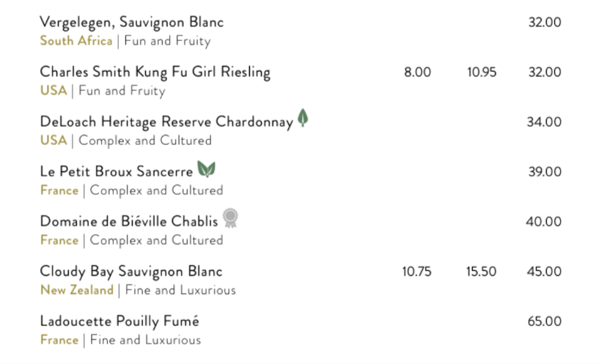Click the South Africa country label
Screen dimensions: 601x364
tap(76, 40)
